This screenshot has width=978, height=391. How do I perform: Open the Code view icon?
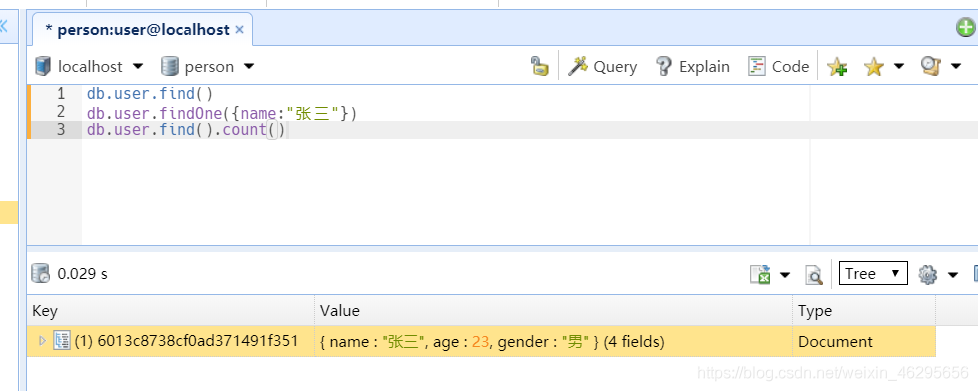click(x=757, y=66)
